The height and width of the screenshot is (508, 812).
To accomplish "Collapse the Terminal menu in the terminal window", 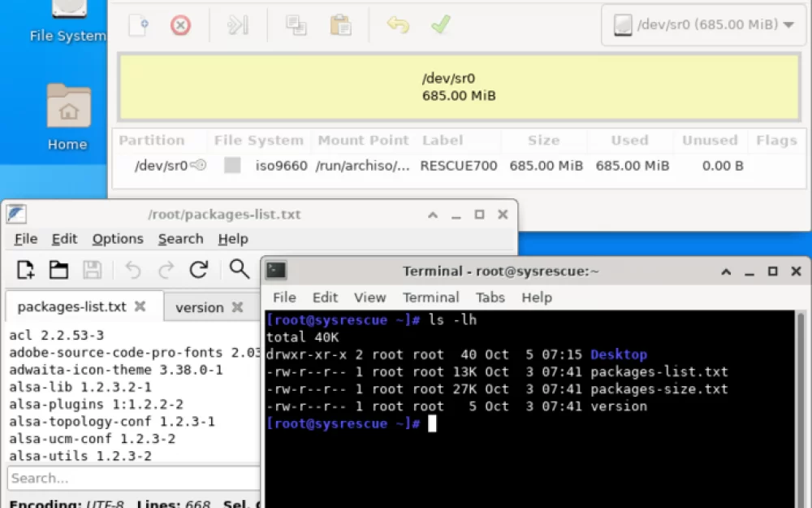I will (431, 297).
